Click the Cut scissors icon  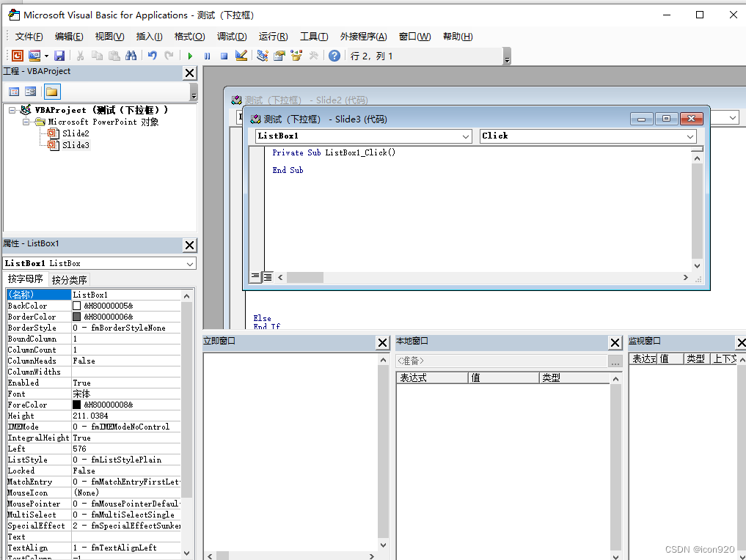click(x=81, y=56)
